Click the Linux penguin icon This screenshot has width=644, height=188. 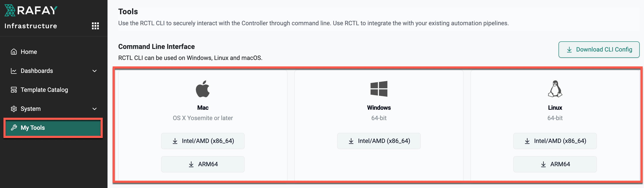(x=555, y=89)
